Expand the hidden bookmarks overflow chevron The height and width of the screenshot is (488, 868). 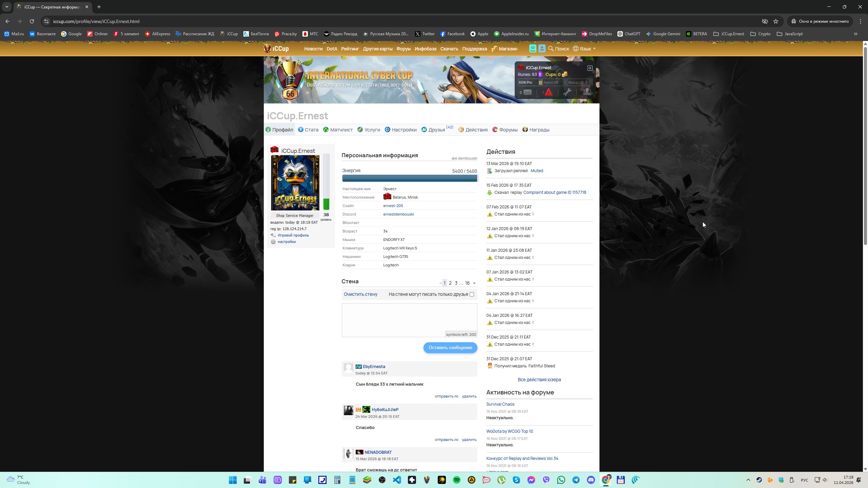[855, 34]
